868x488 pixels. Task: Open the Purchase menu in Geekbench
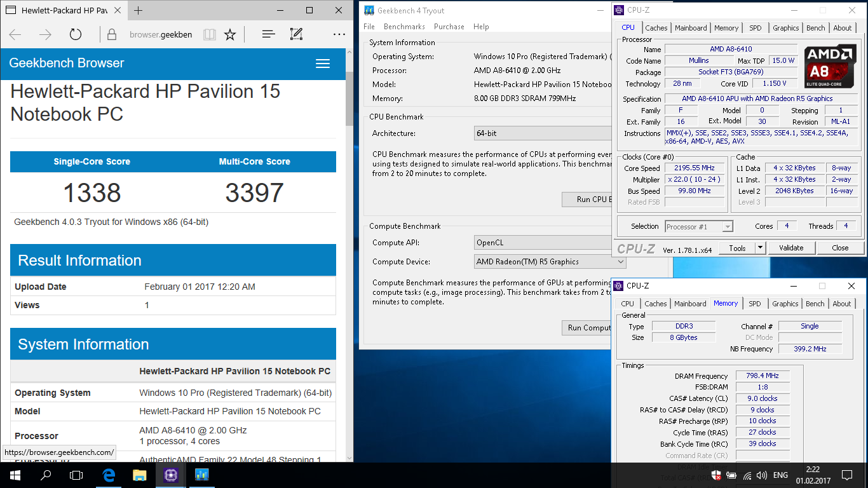(x=449, y=27)
